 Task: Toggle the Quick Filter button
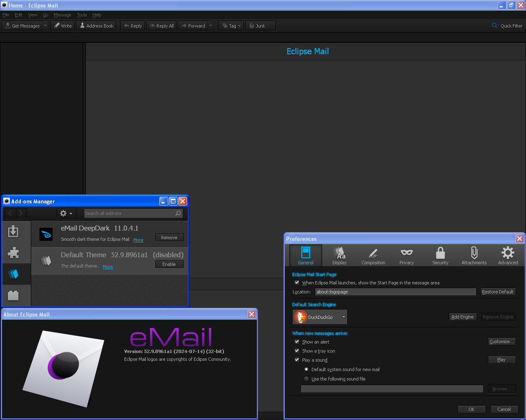(x=507, y=25)
